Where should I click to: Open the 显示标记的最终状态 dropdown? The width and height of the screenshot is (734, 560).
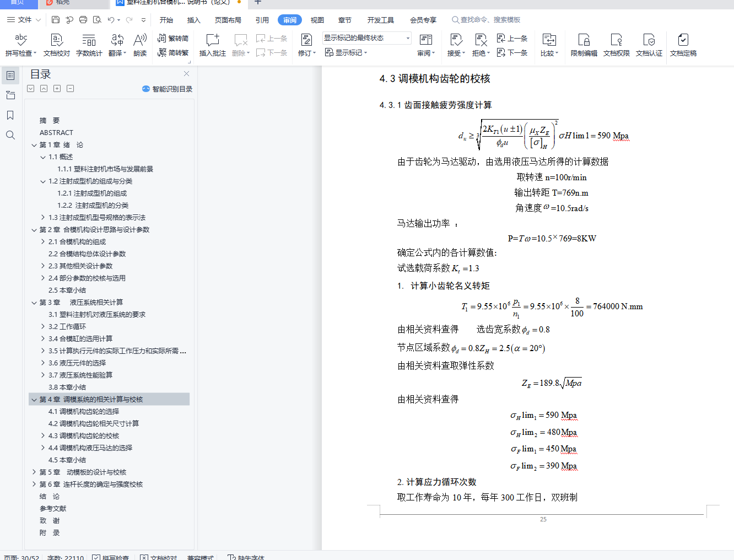[x=367, y=38]
